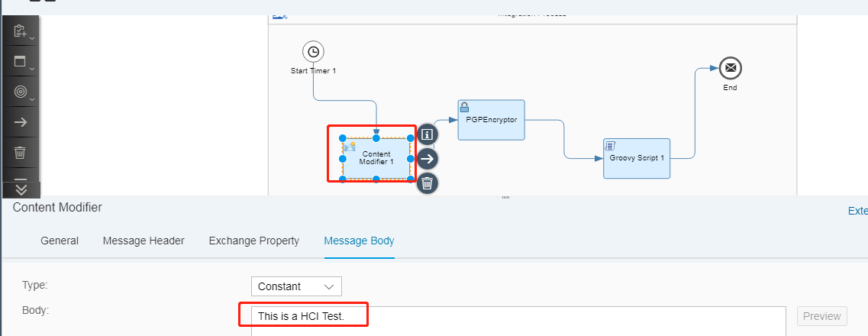Open the Events palette with the target icon
Screen dimensions: 868x336
21,92
